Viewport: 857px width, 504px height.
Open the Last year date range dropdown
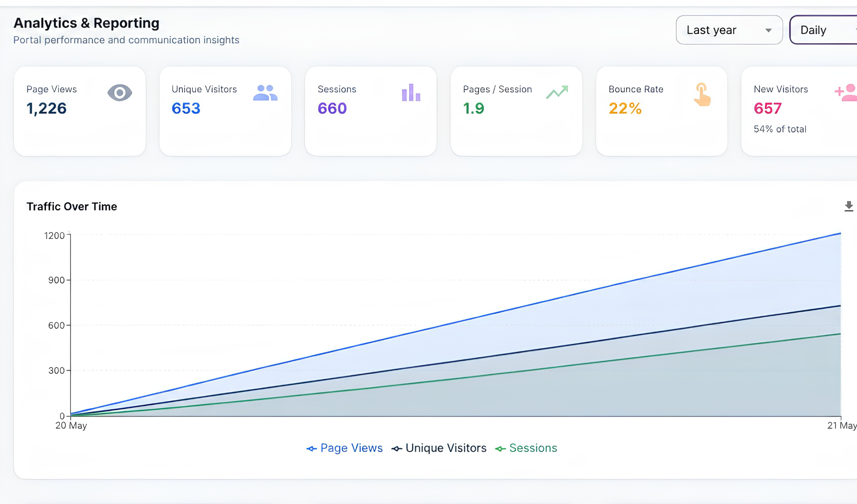pyautogui.click(x=729, y=30)
